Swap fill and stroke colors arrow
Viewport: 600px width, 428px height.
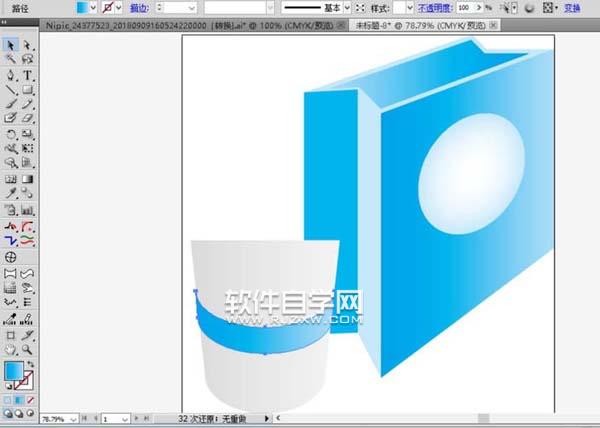coord(31,364)
